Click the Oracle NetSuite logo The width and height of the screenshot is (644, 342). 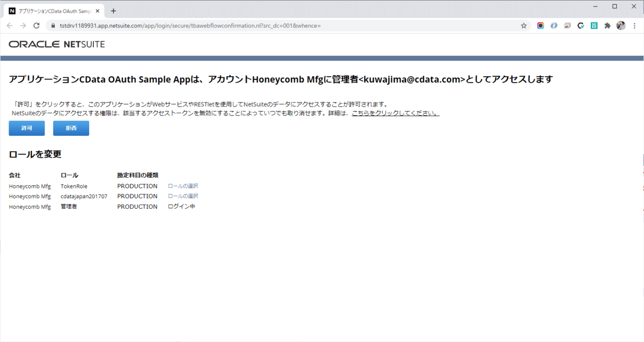point(57,44)
